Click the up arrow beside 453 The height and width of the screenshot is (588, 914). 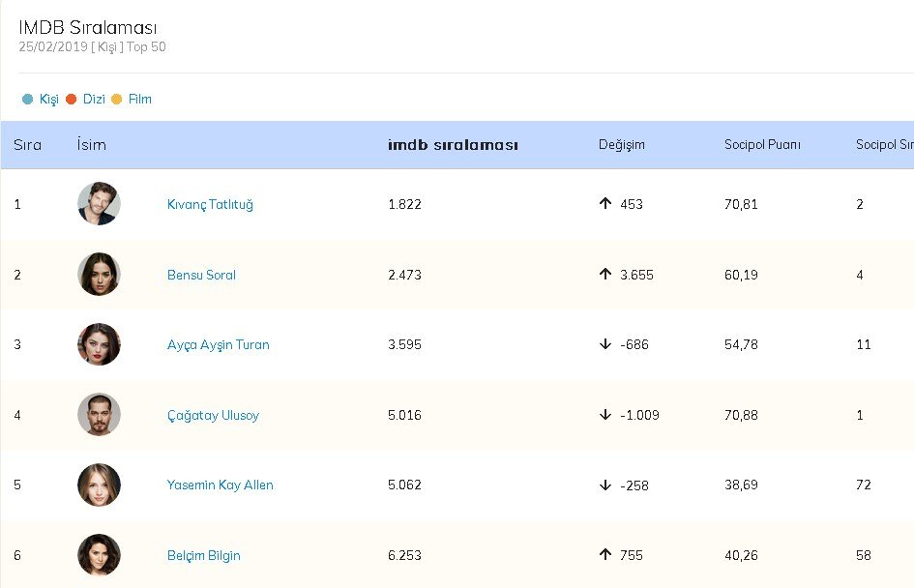pyautogui.click(x=605, y=204)
